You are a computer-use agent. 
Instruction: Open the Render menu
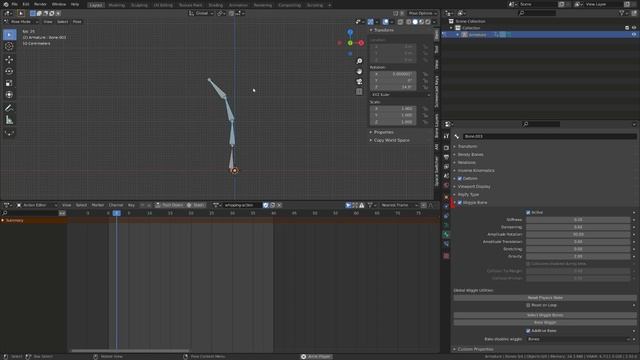coord(40,4)
